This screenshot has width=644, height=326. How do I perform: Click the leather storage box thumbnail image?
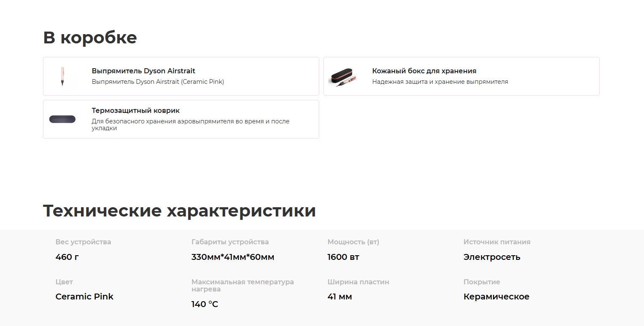coord(343,77)
